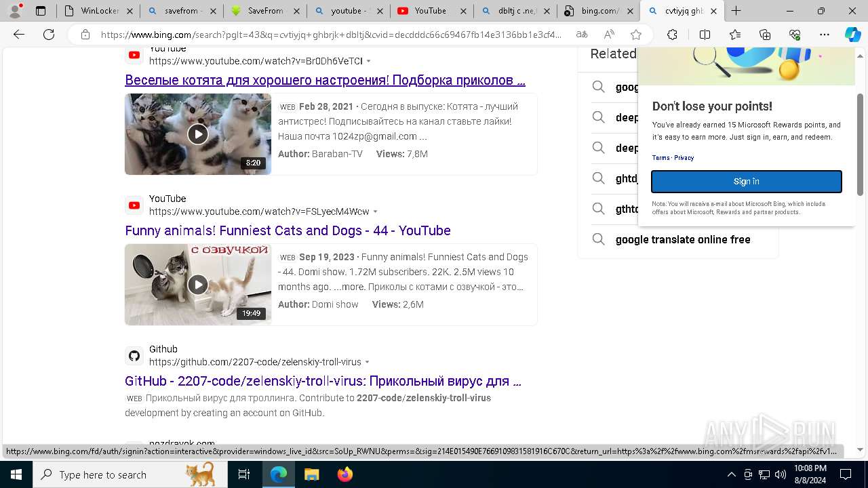Screen dimensions: 868x488
Task: Open the Extensions puzzle icon
Action: tap(672, 35)
